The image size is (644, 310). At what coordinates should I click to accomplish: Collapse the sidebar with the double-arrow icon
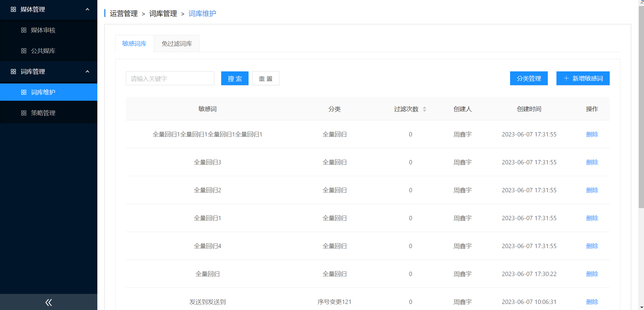(x=49, y=302)
